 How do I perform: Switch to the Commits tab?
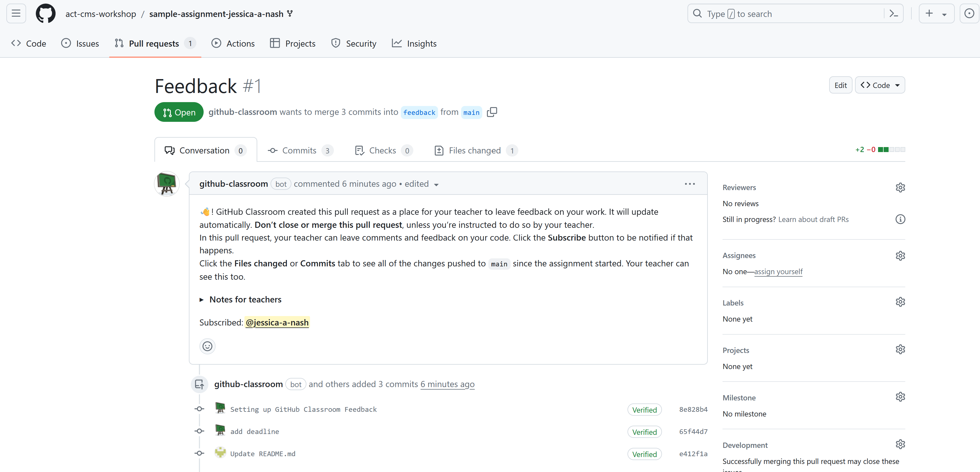pos(301,150)
